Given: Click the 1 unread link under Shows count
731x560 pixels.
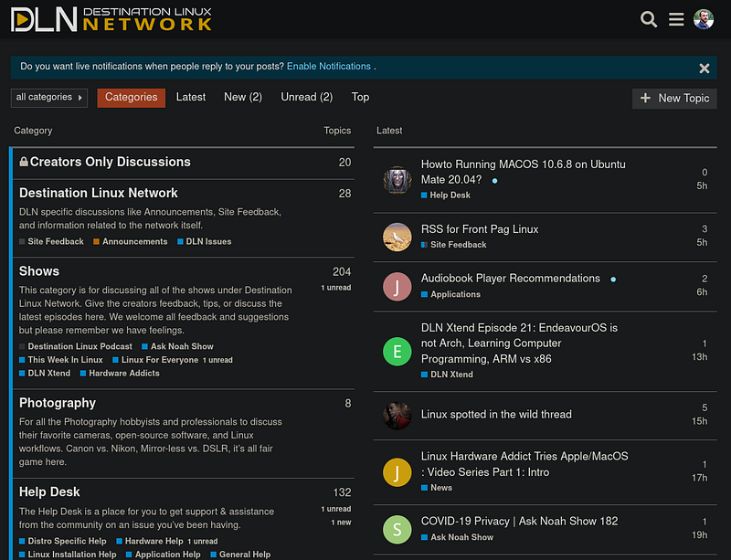Looking at the screenshot, I should click(335, 288).
